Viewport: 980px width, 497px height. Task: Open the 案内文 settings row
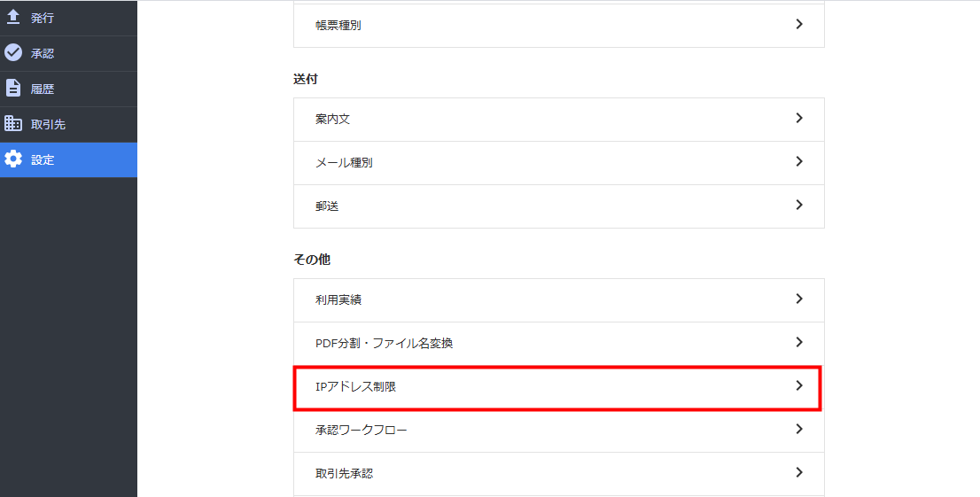(559, 119)
